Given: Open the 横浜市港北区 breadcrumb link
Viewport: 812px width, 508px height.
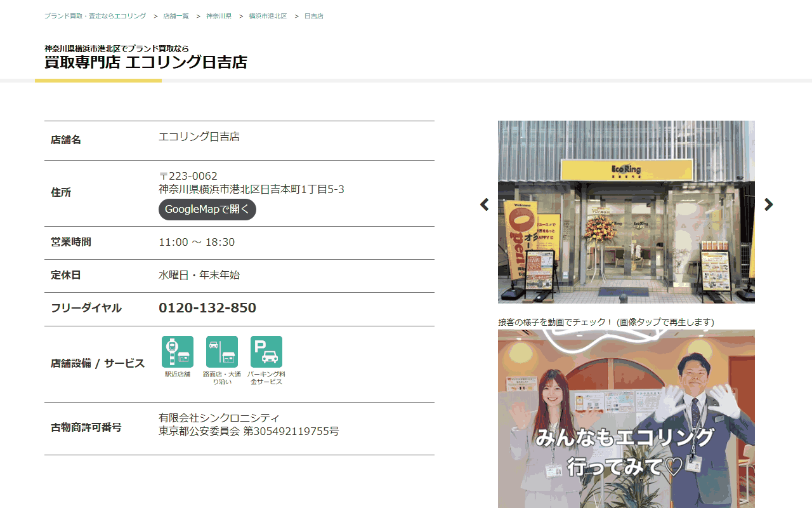Looking at the screenshot, I should point(268,16).
